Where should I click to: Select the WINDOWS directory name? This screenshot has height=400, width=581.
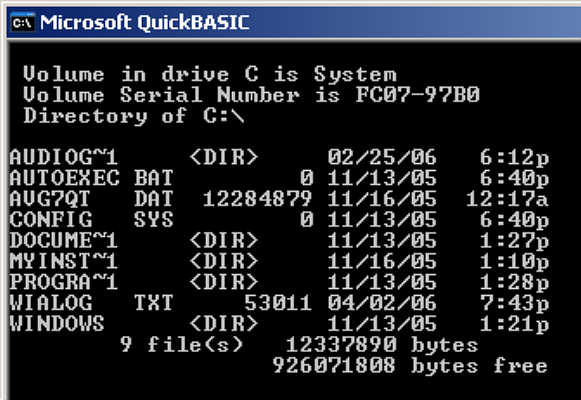coord(57,324)
